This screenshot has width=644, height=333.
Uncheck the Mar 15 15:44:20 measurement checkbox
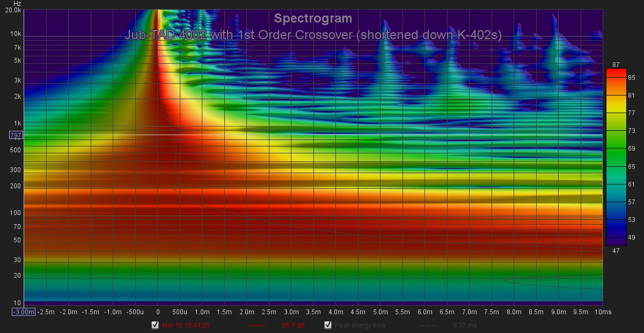click(156, 325)
